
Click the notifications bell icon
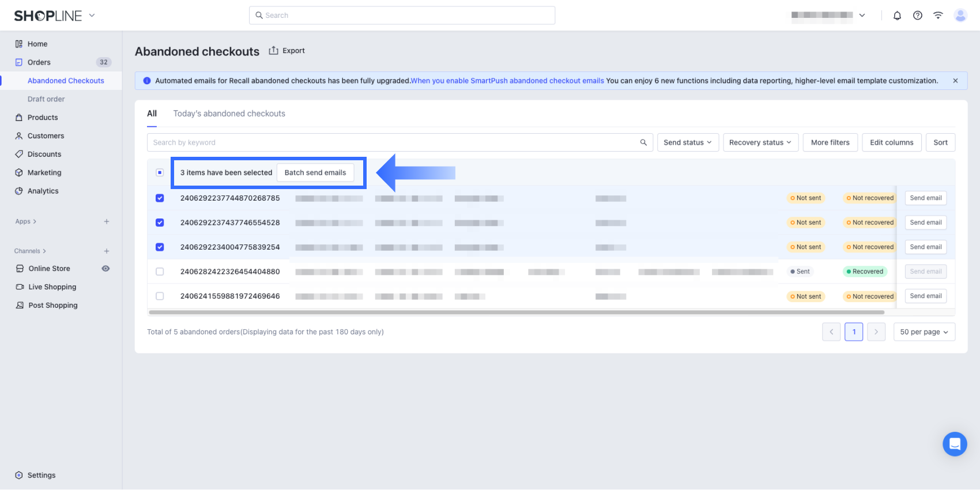[x=897, y=16]
